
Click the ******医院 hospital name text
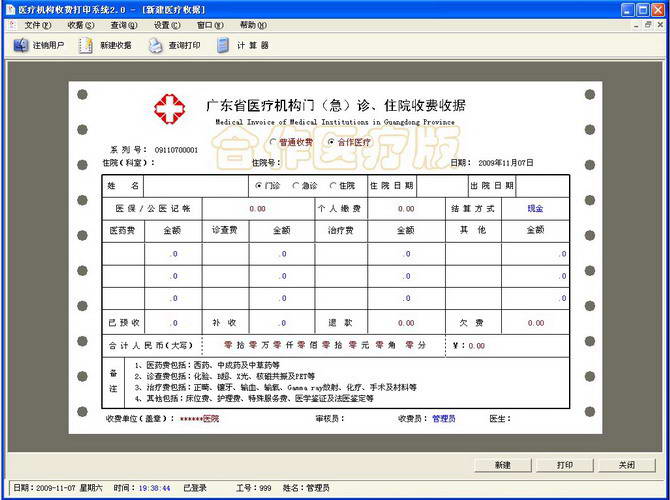tap(200, 419)
